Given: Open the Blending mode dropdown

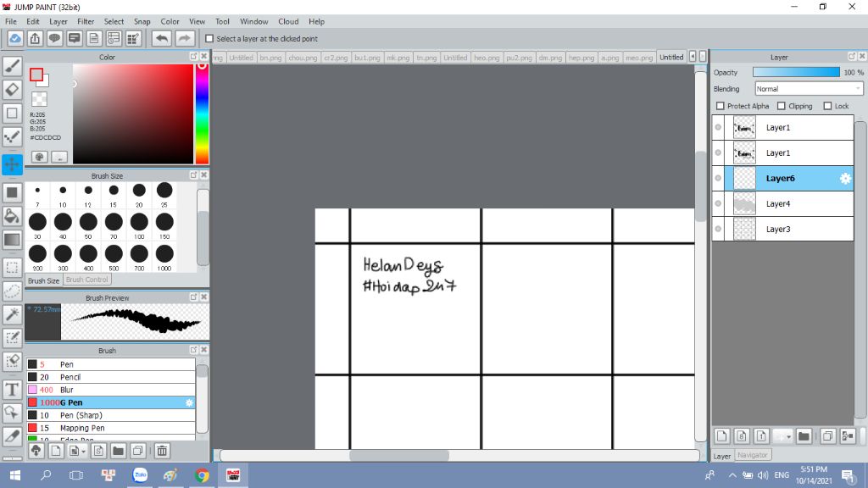Looking at the screenshot, I should [809, 88].
